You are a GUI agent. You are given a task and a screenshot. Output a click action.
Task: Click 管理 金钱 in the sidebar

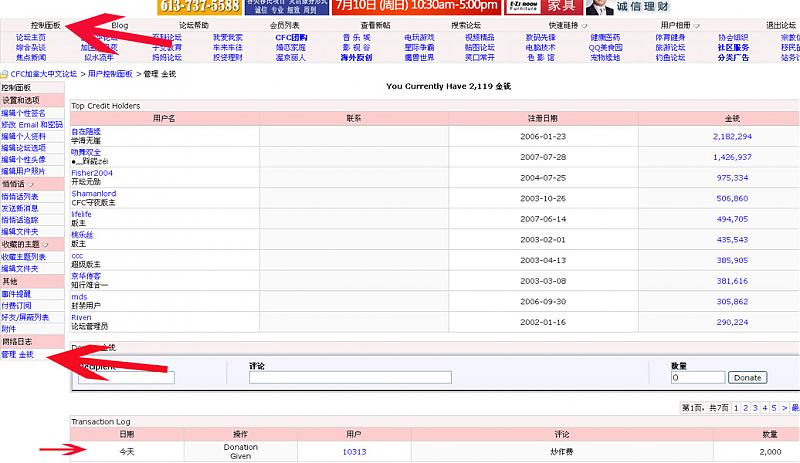click(18, 354)
